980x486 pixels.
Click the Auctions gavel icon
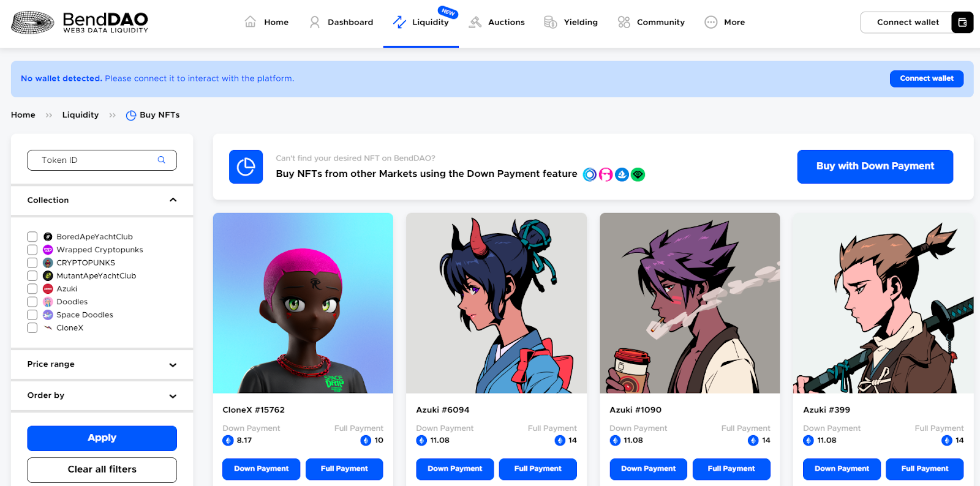(475, 22)
